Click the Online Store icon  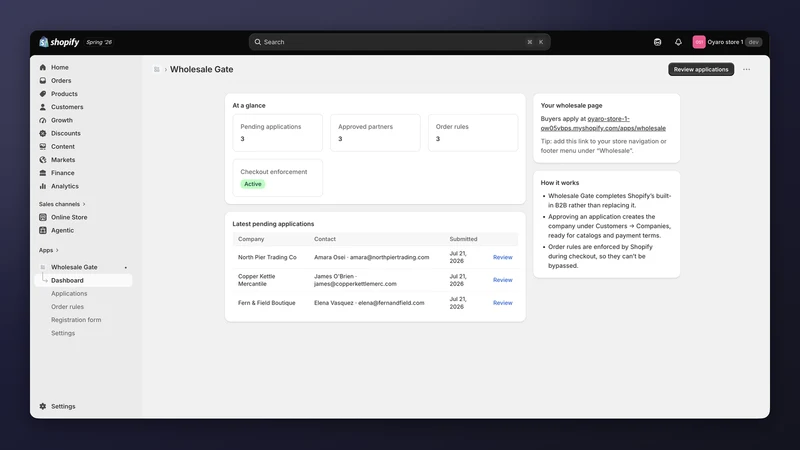click(x=43, y=217)
